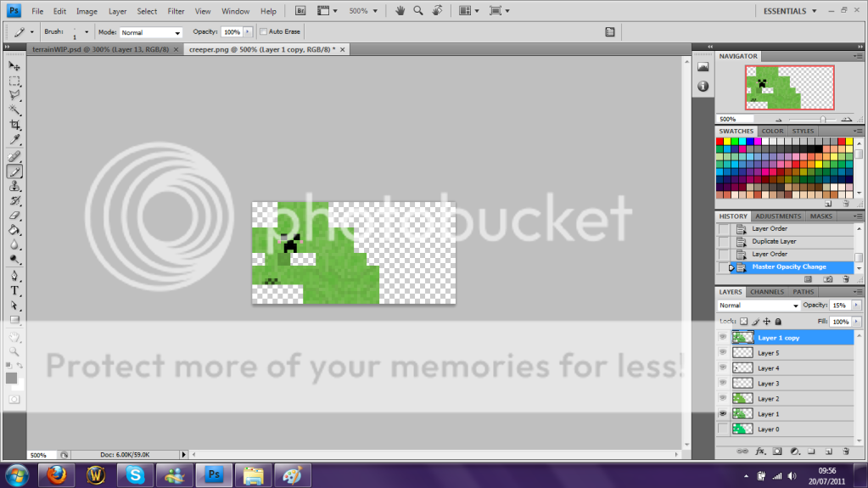Click the Rotate View tool icon
This screenshot has height=488, width=868.
point(437,10)
